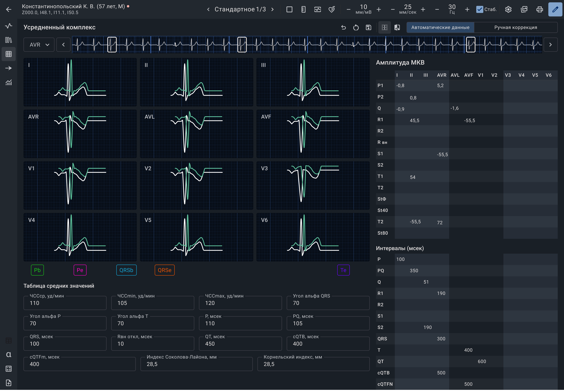Decrease sweep speed мм/сек
The image size is (564, 392).
point(392,9)
